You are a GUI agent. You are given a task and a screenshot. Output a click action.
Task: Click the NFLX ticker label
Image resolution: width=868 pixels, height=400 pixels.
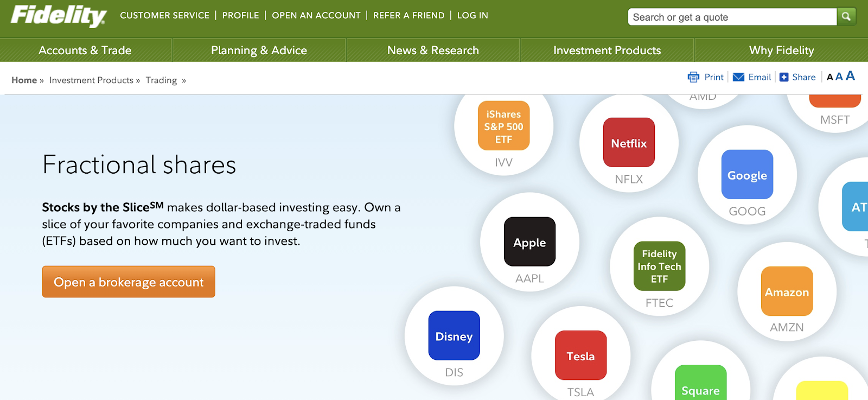coord(629,179)
